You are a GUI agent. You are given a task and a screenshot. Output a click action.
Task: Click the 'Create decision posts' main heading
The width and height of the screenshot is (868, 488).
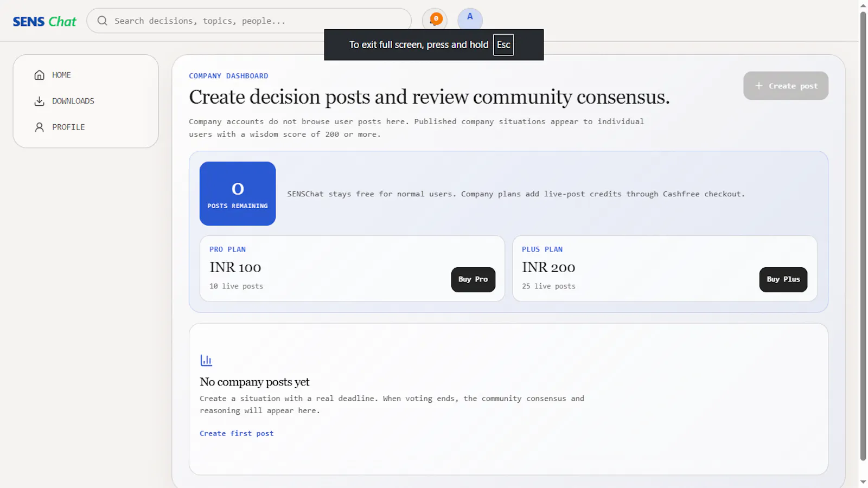pos(429,97)
